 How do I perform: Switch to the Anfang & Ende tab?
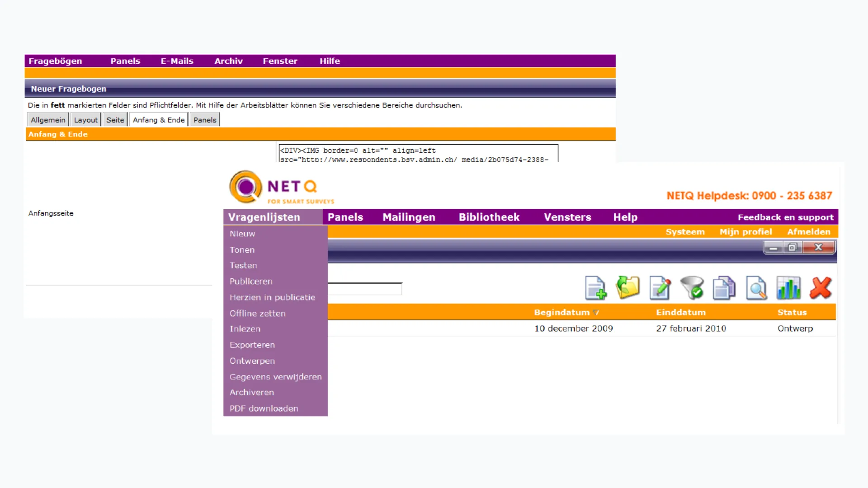click(159, 120)
